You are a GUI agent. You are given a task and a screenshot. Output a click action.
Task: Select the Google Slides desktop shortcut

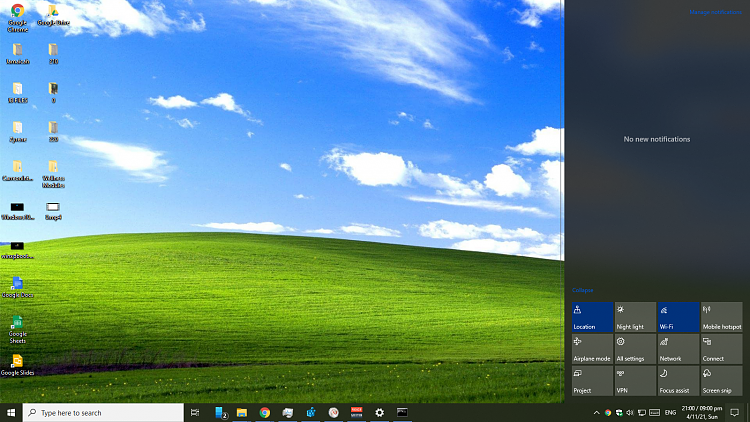(17, 365)
